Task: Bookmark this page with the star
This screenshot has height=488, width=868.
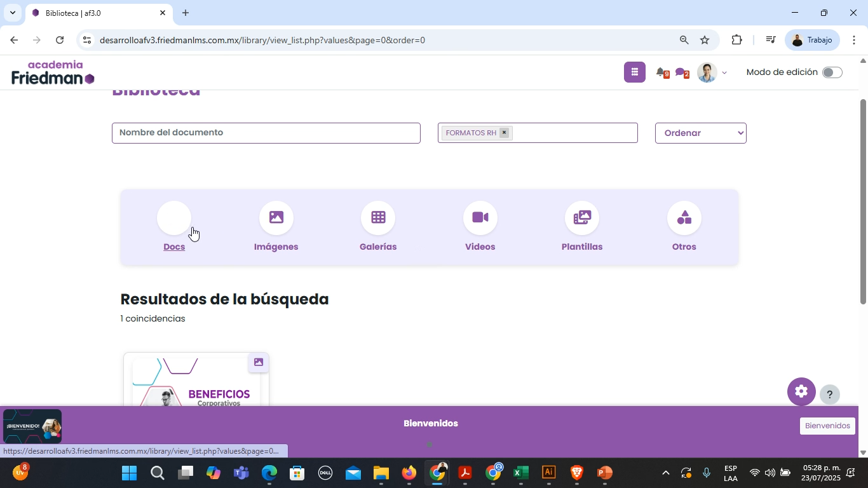Action: coord(705,40)
